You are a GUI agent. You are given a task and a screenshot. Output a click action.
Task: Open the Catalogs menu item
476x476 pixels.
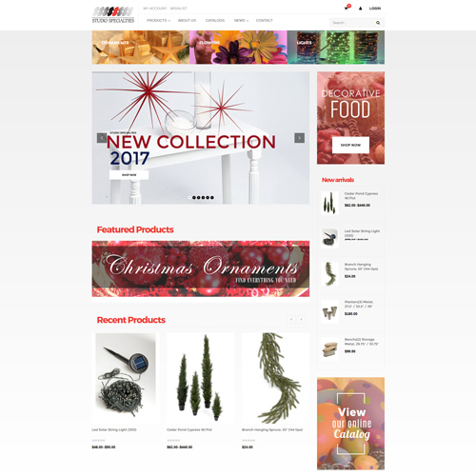point(215,20)
